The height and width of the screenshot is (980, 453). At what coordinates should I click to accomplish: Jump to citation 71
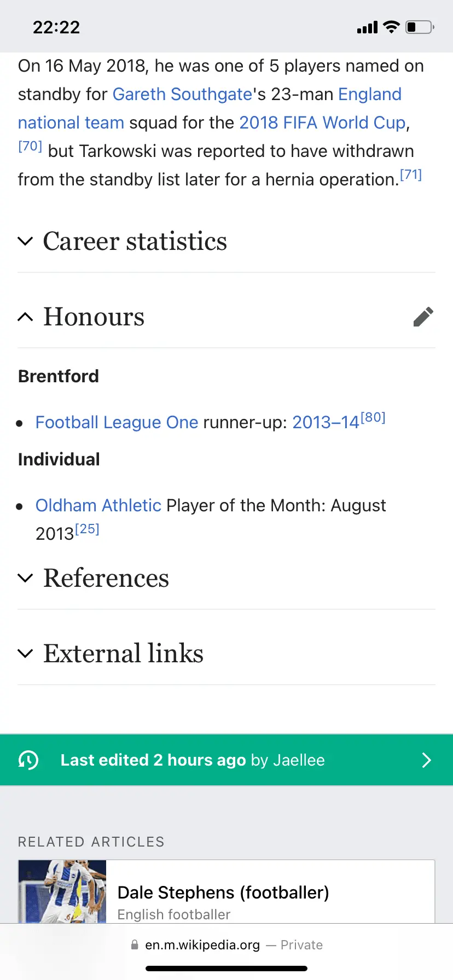point(410,175)
